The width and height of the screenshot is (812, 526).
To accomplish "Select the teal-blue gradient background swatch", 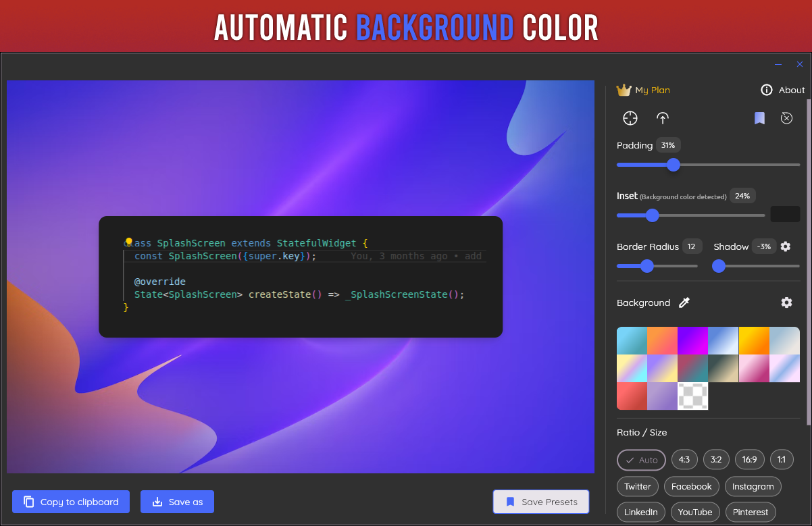I will pos(632,340).
